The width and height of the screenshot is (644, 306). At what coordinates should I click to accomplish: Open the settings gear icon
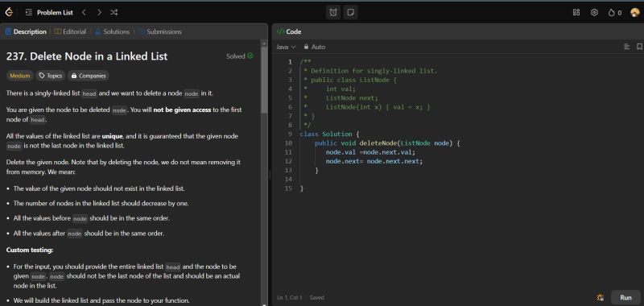[x=594, y=12]
